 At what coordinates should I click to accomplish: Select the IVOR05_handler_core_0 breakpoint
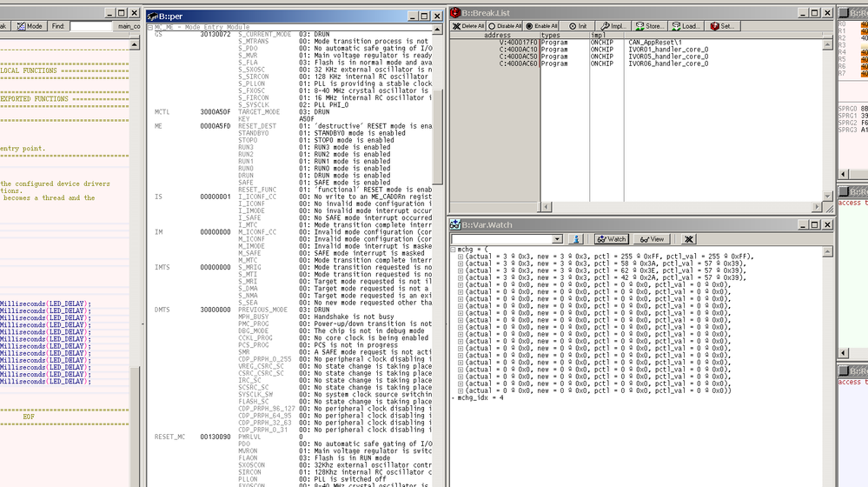(x=668, y=57)
